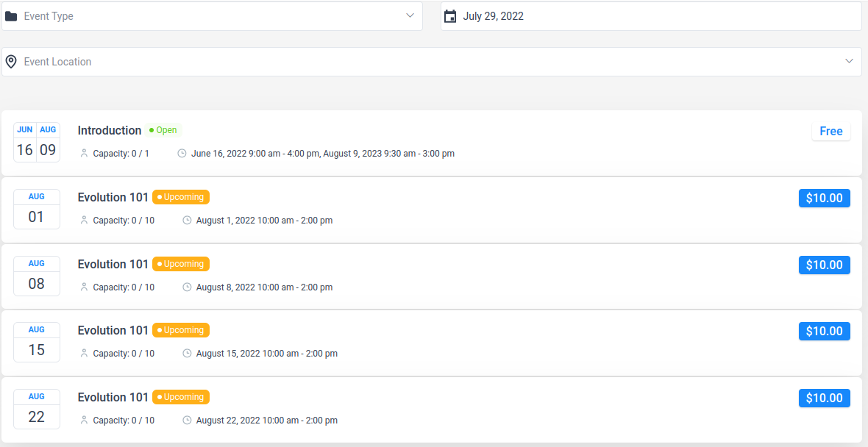Click the map pin icon in Event Location

pos(11,62)
